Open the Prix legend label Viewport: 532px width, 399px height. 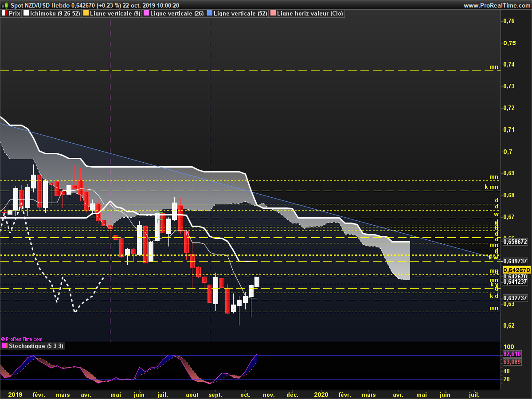[x=15, y=13]
